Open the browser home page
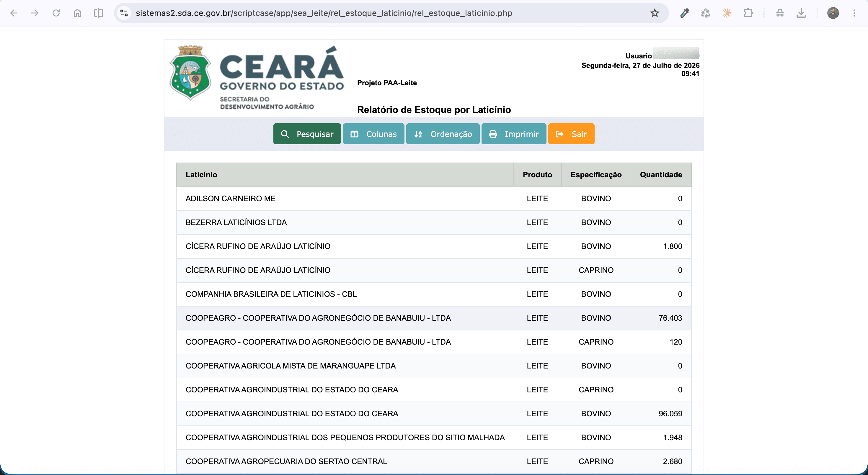The height and width of the screenshot is (475, 868). click(77, 13)
